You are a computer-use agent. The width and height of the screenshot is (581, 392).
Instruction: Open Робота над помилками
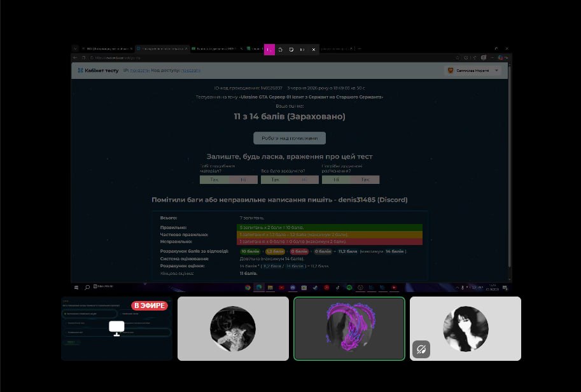click(x=290, y=138)
